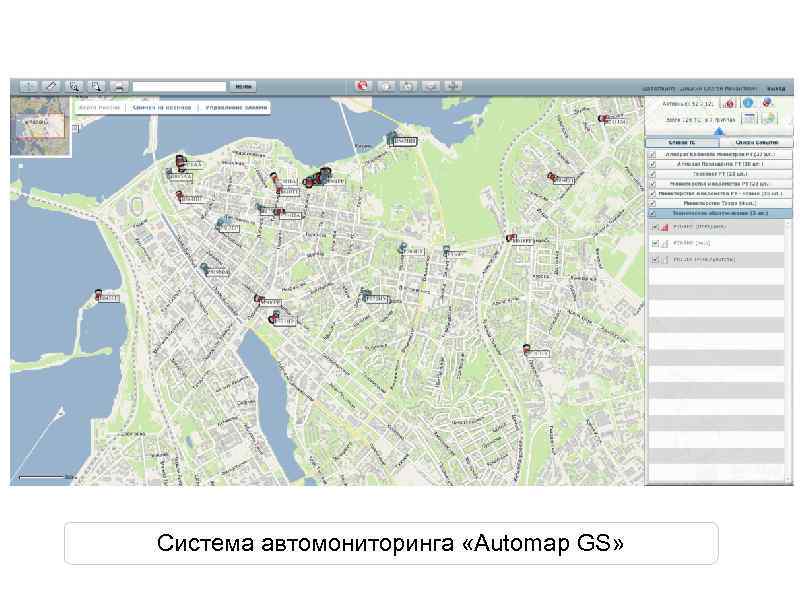Screen dimensions: 800x600
Task: Enable the Министерство group checkbox
Action: (x=653, y=203)
